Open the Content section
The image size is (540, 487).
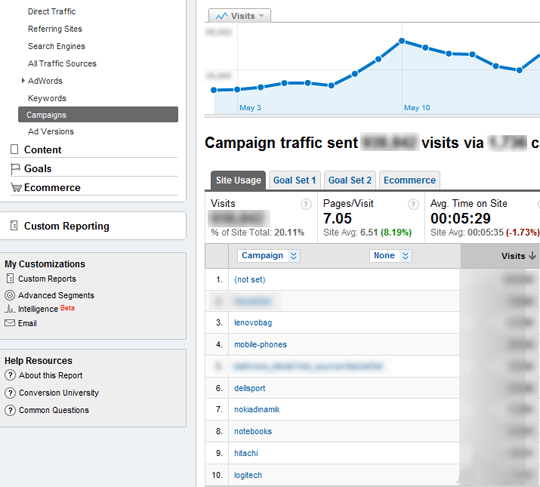pyautogui.click(x=43, y=149)
